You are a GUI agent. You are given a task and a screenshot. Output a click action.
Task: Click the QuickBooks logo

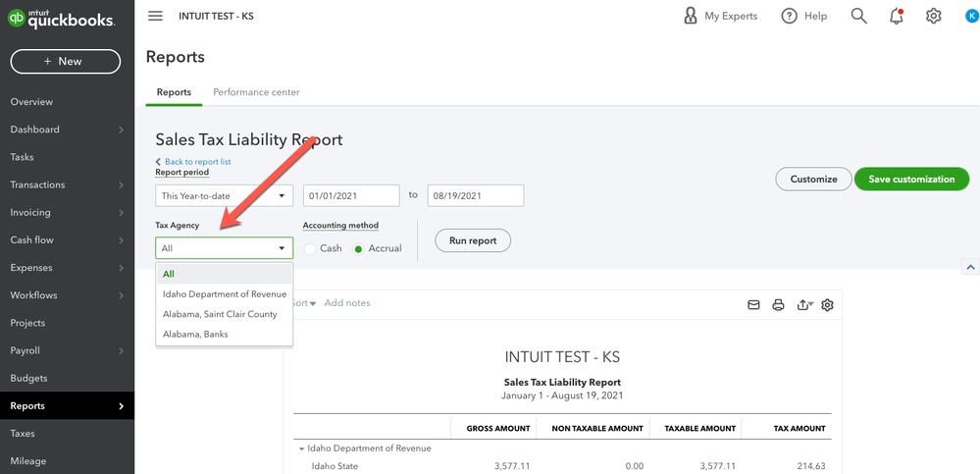tap(61, 19)
